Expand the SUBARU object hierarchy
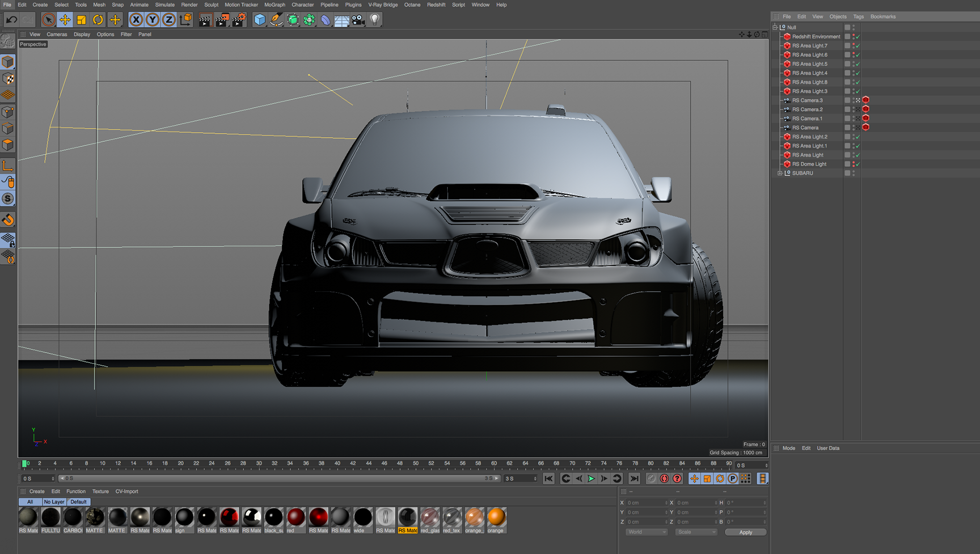 [780, 173]
